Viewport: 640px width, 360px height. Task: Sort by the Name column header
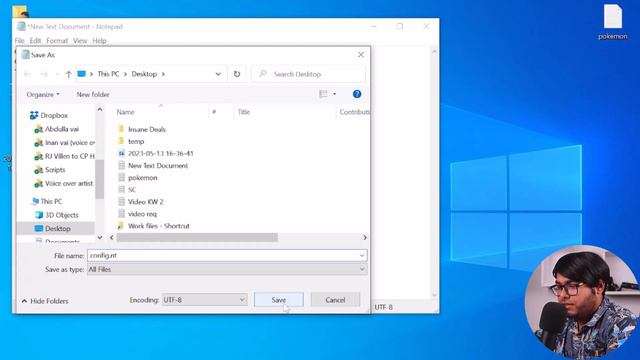point(125,112)
